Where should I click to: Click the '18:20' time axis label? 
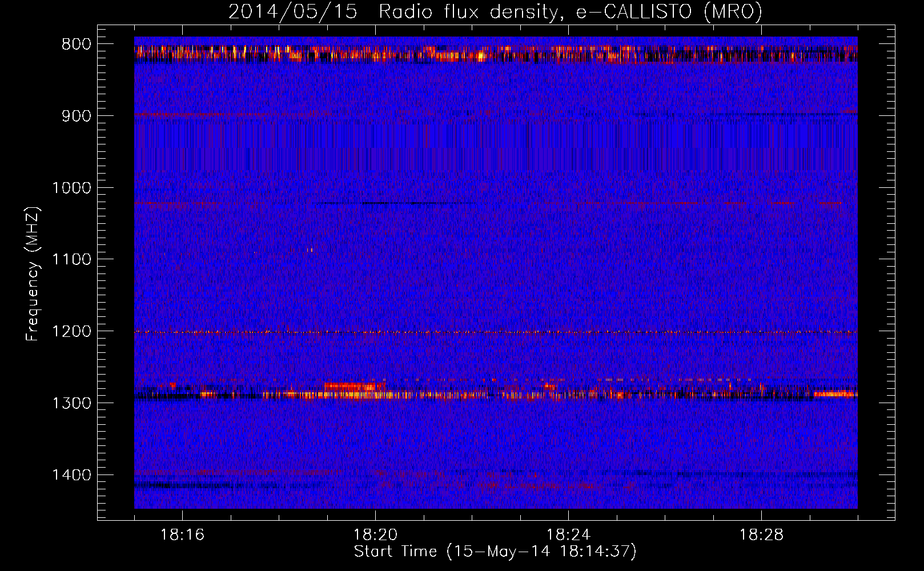coord(375,535)
